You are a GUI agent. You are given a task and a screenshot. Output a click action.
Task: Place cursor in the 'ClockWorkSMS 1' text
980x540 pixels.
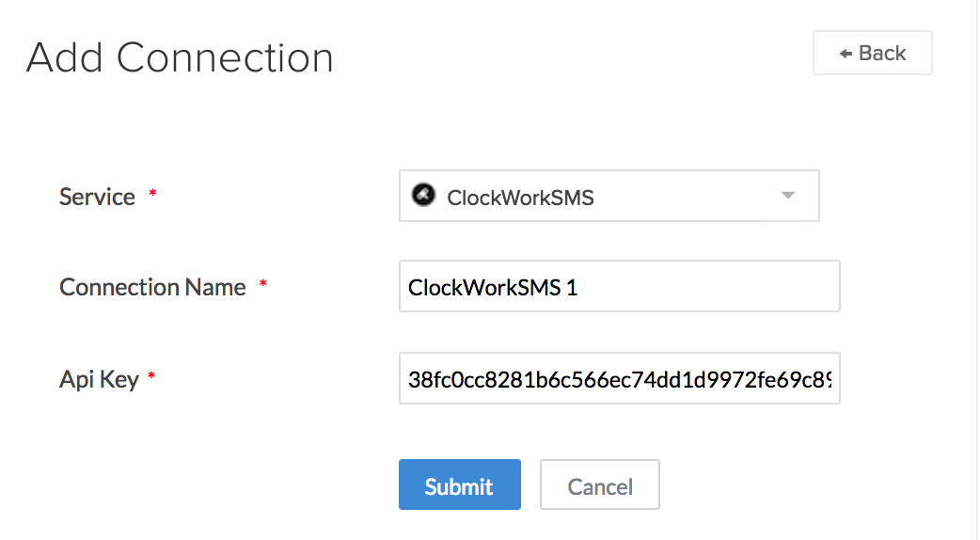[493, 287]
